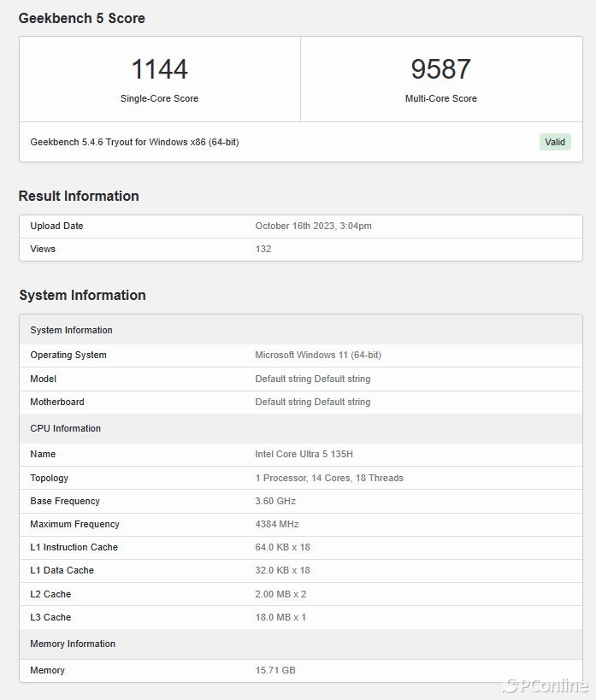Click the Memory value 15.71 GB

pos(275,670)
